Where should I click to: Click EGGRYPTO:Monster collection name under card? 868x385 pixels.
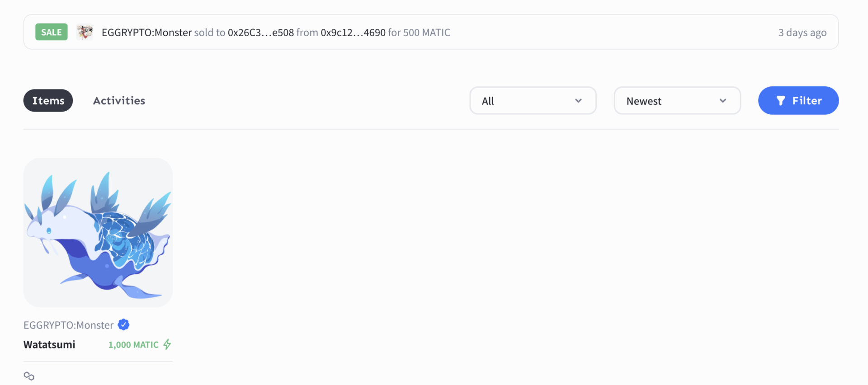pyautogui.click(x=69, y=325)
